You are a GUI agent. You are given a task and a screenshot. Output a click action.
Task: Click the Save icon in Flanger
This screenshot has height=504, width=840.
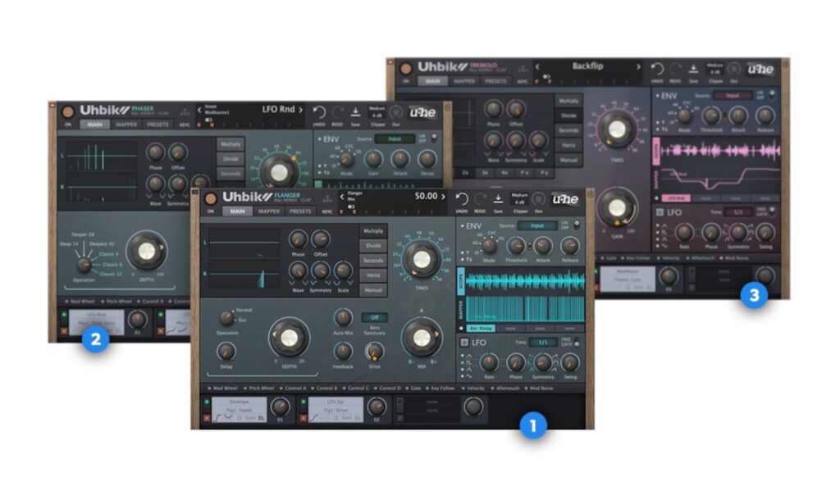pyautogui.click(x=498, y=199)
